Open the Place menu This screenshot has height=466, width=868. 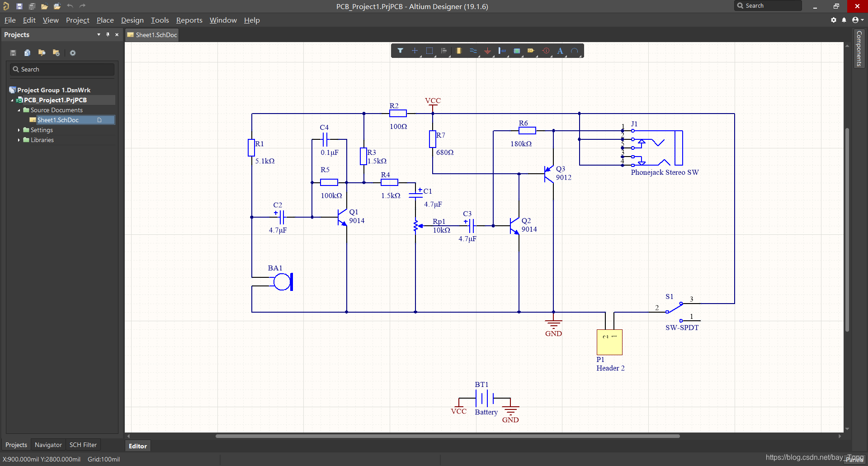[x=105, y=20]
